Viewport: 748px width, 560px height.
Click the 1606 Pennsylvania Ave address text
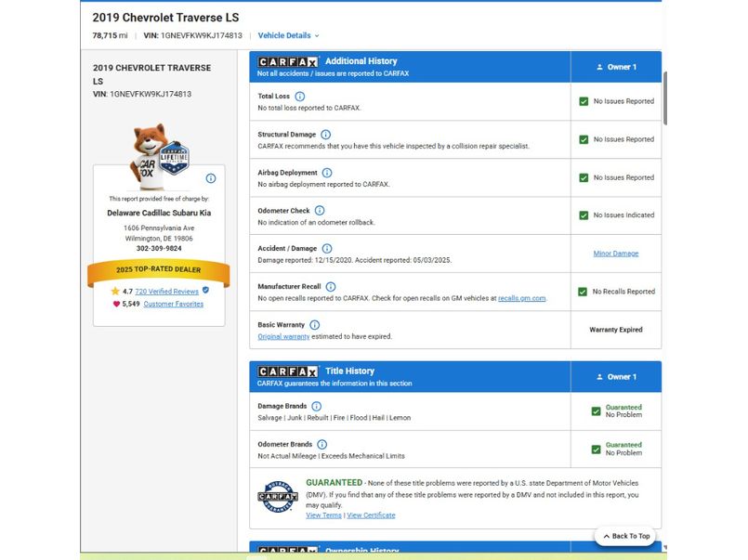(x=159, y=228)
